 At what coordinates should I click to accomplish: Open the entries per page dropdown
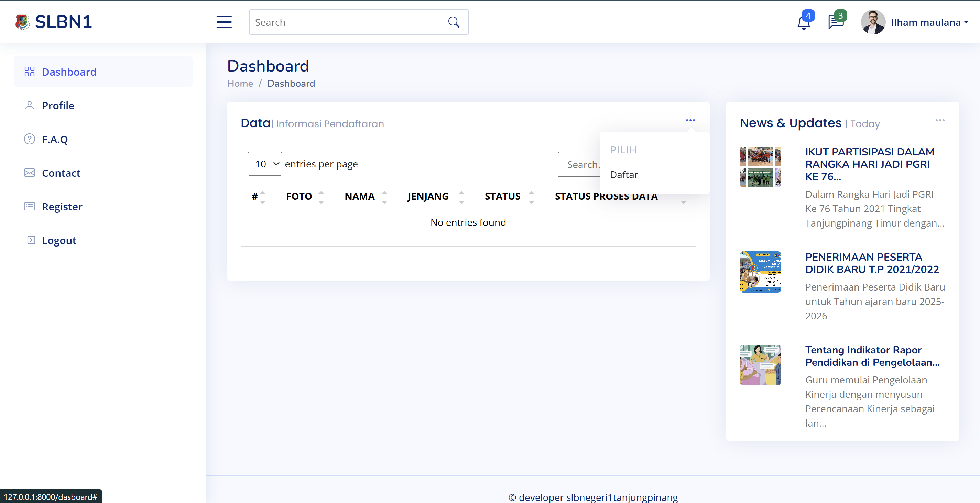click(x=264, y=164)
